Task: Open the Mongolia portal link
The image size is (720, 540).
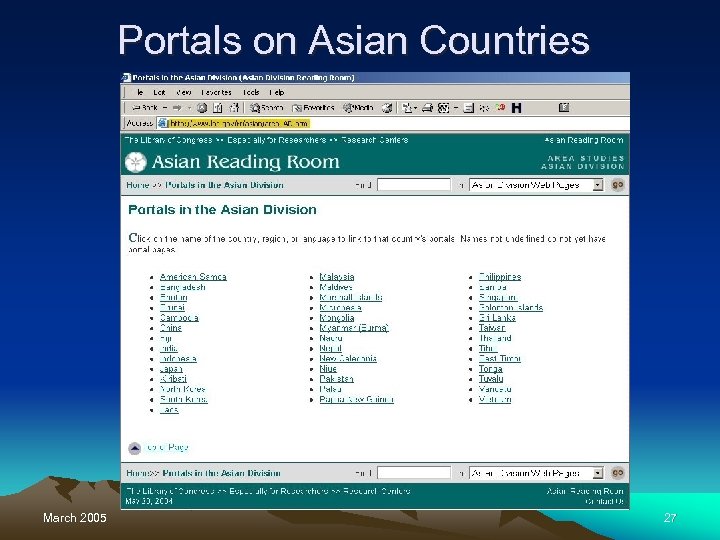Action: click(x=337, y=318)
